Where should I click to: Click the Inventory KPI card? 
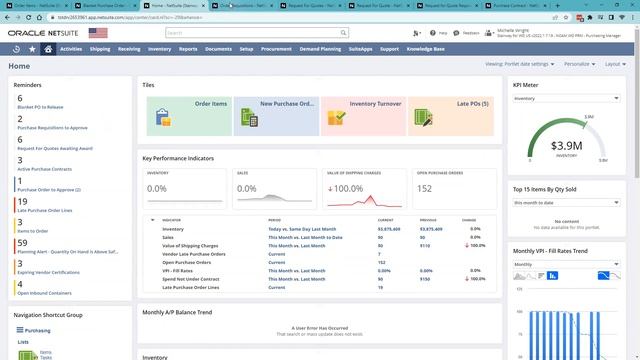(x=184, y=189)
